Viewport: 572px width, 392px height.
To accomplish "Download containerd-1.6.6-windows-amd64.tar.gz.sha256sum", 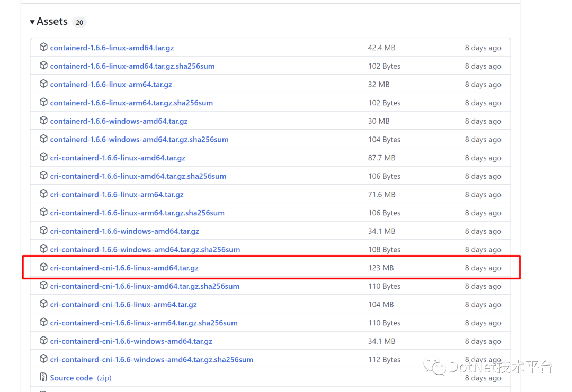I will pos(139,140).
